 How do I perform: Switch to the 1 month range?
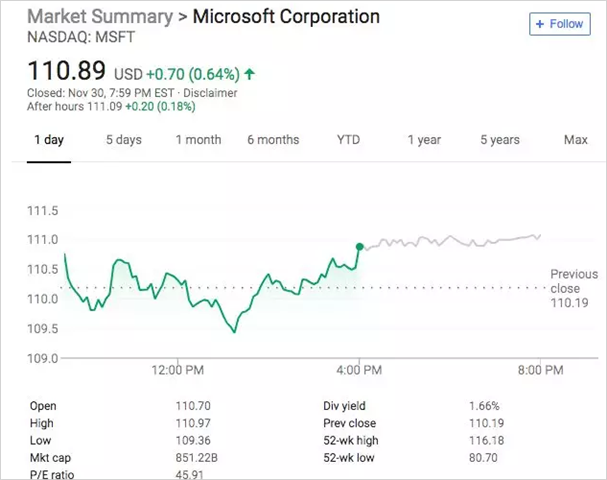(198, 140)
